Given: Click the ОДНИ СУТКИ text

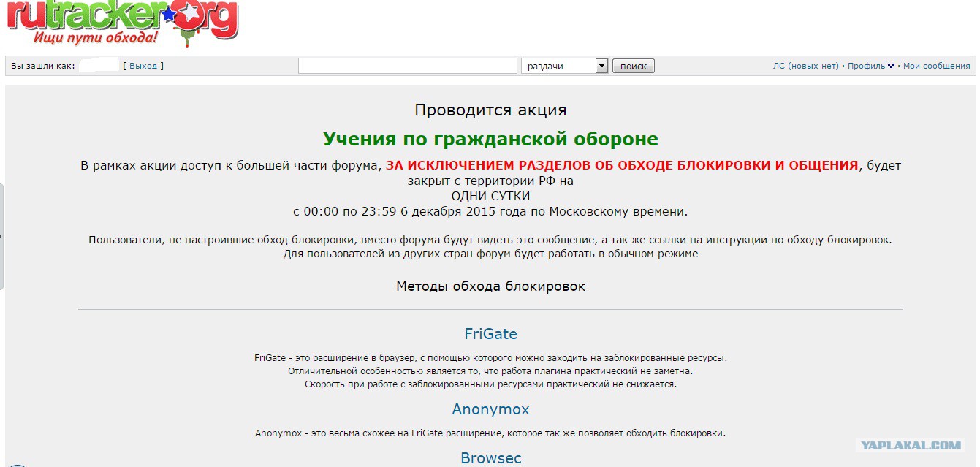Looking at the screenshot, I should [491, 196].
